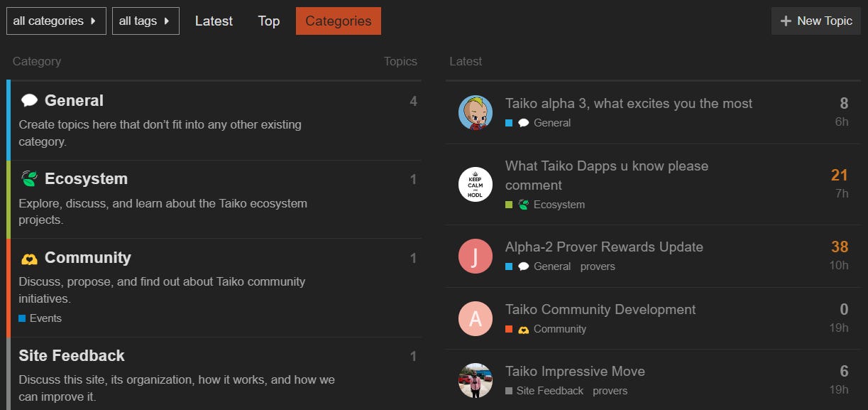Click speech bubble icon under Alpha-2 Prover Rewards
Screen dimensions: 868x410
coord(524,266)
